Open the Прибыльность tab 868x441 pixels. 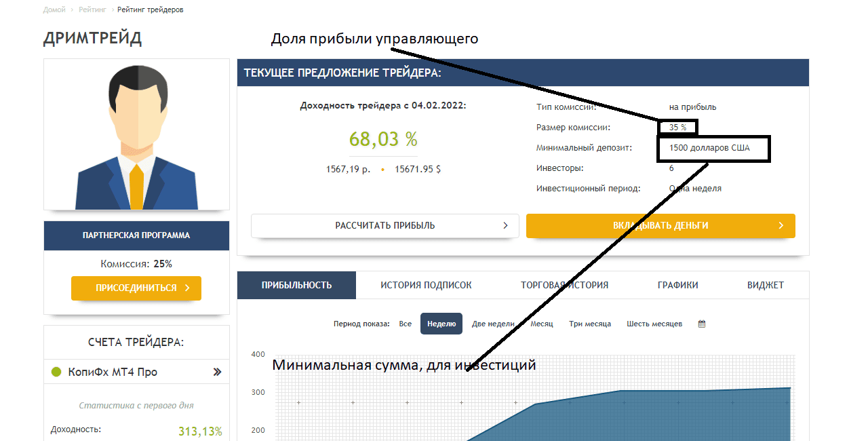[296, 285]
